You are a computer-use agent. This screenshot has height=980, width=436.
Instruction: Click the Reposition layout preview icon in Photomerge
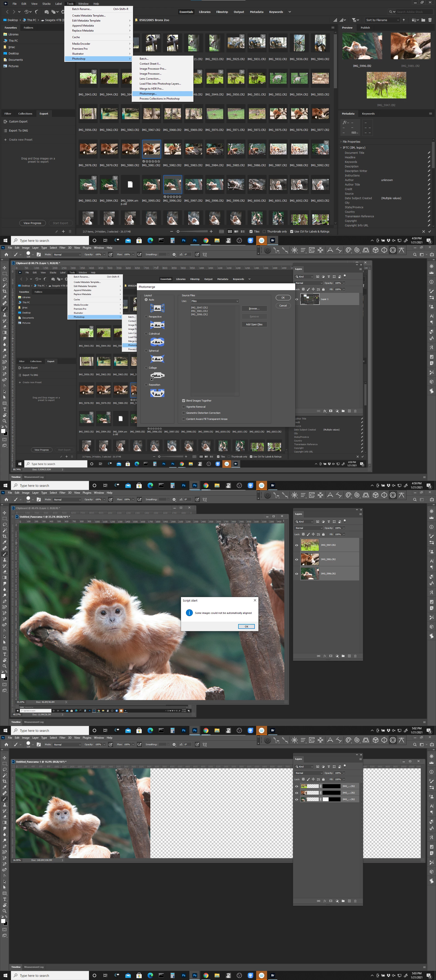click(x=157, y=393)
